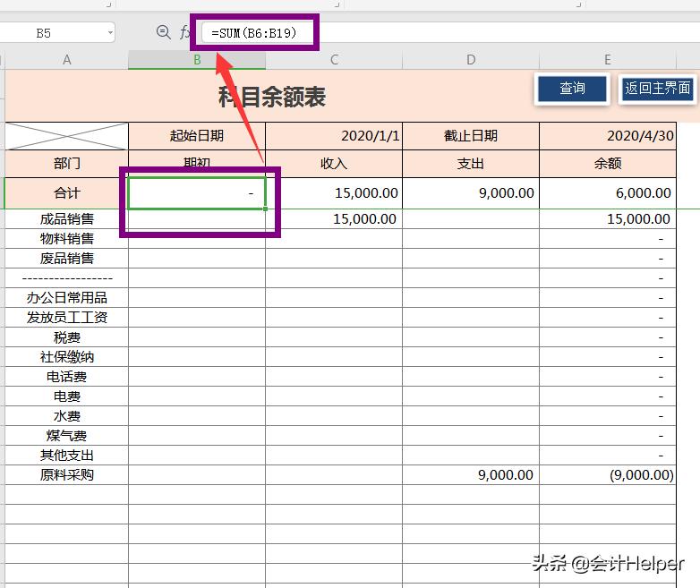Click the 水费 row label
This screenshot has height=588, width=700.
tap(66, 415)
